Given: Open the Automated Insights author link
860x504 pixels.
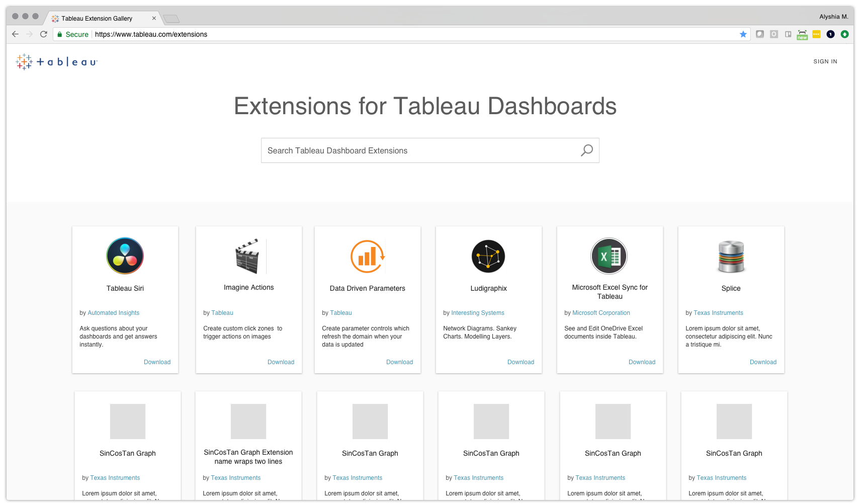Looking at the screenshot, I should point(114,313).
